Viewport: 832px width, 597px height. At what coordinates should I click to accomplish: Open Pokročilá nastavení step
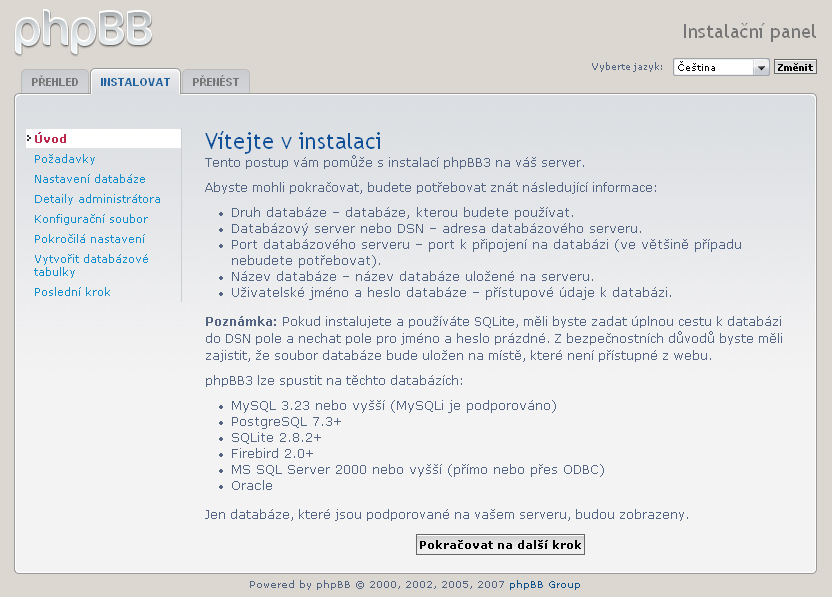[x=89, y=239]
